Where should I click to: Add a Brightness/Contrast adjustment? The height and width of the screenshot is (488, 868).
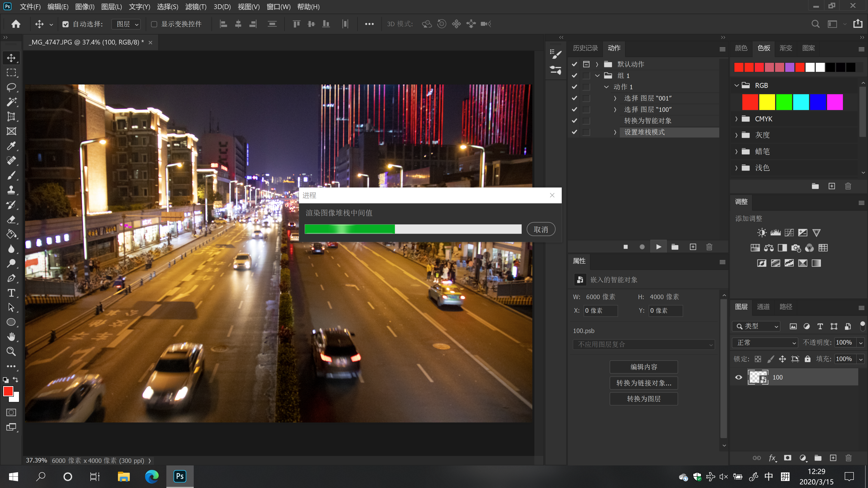tap(762, 233)
